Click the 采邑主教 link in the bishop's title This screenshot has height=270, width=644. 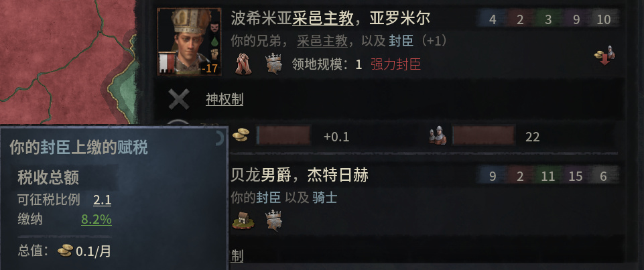(x=323, y=19)
